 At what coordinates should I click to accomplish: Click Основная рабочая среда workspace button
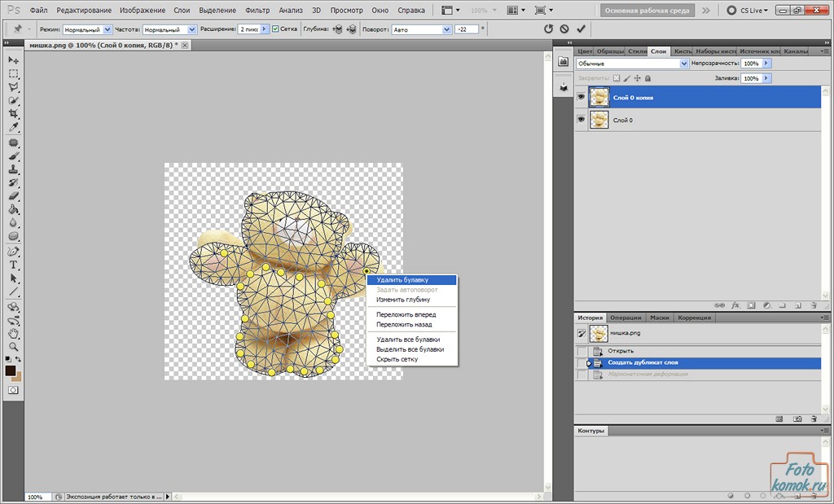tap(647, 11)
